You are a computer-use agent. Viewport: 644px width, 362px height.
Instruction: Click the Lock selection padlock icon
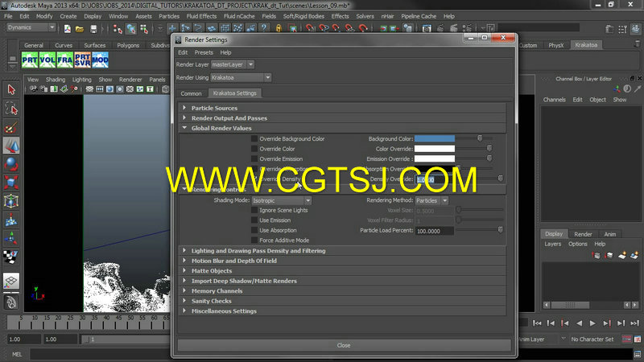[279, 28]
